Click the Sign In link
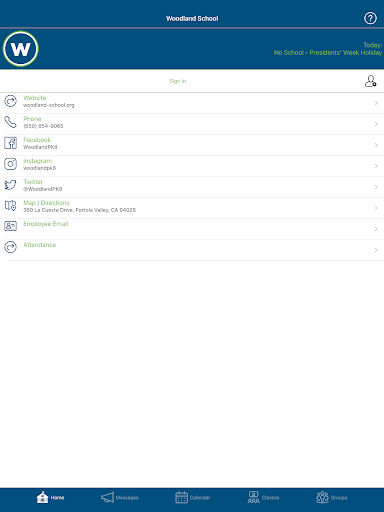The width and height of the screenshot is (384, 512). [178, 81]
